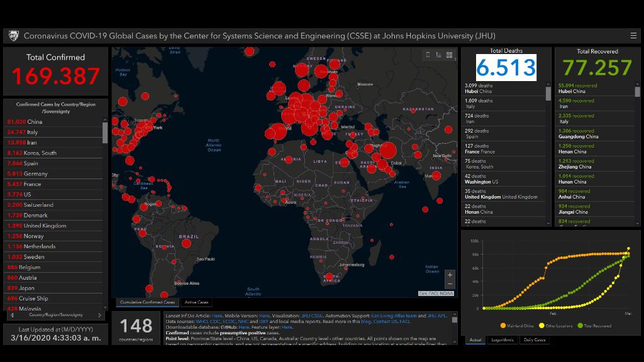Click up arrow of the Total Deaths scrollbar

point(548,84)
